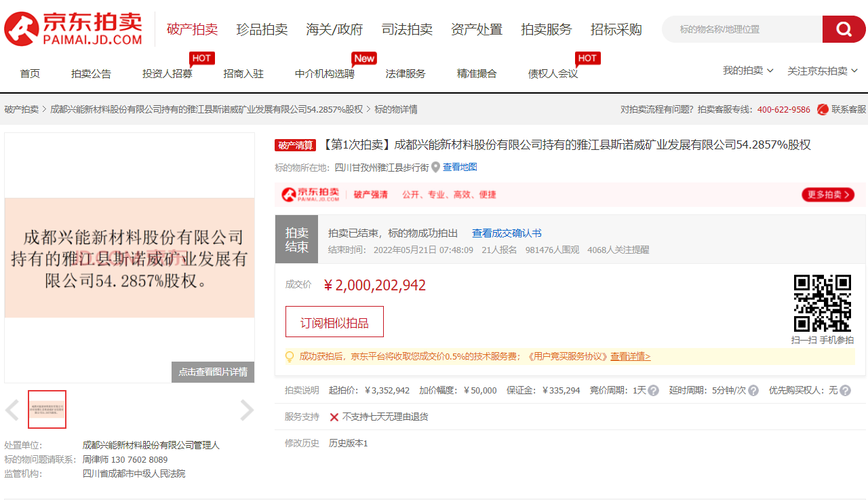This screenshot has height=500, width=868.
Task: Click the 联系客服 customer service icon
Action: tap(822, 110)
